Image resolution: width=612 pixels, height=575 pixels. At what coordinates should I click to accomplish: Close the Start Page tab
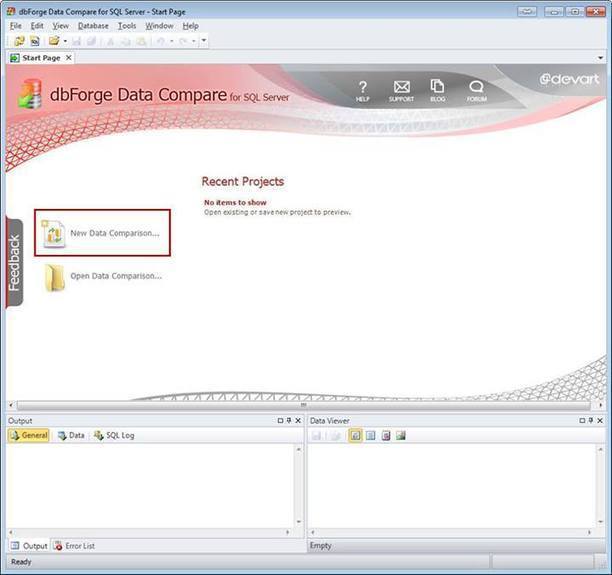tap(69, 58)
